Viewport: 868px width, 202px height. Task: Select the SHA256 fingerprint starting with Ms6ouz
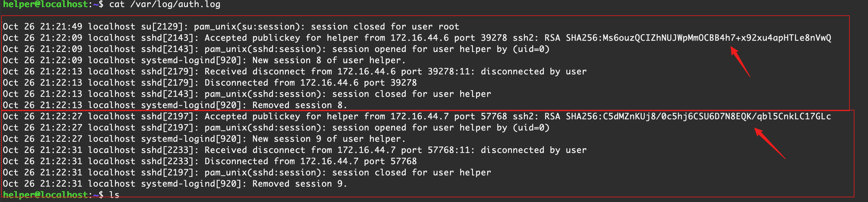click(x=698, y=38)
